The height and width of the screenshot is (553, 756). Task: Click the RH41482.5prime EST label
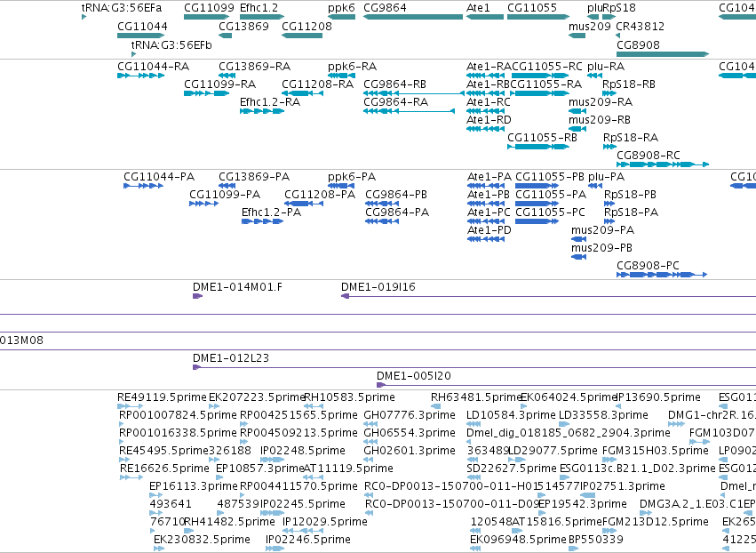tap(230, 522)
